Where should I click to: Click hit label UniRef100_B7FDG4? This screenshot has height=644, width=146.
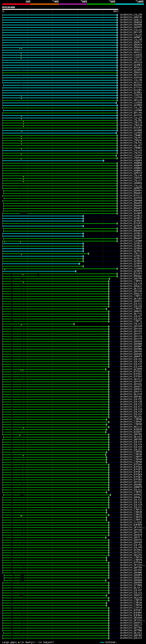[x=131, y=563]
